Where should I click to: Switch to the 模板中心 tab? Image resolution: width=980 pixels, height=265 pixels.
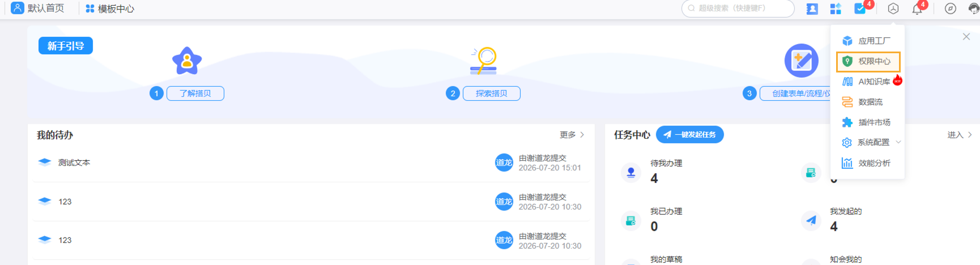point(110,8)
